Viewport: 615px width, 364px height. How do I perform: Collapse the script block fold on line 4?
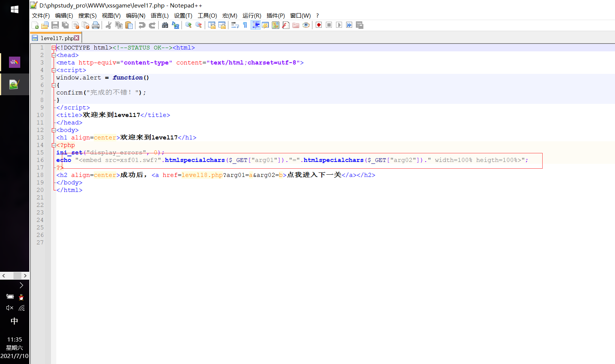pos(54,70)
